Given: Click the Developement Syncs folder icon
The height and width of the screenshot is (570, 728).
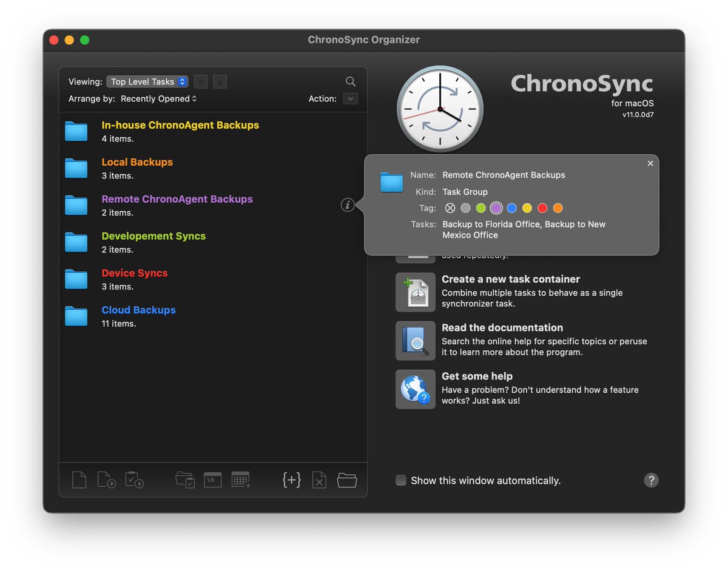Looking at the screenshot, I should point(76,242).
